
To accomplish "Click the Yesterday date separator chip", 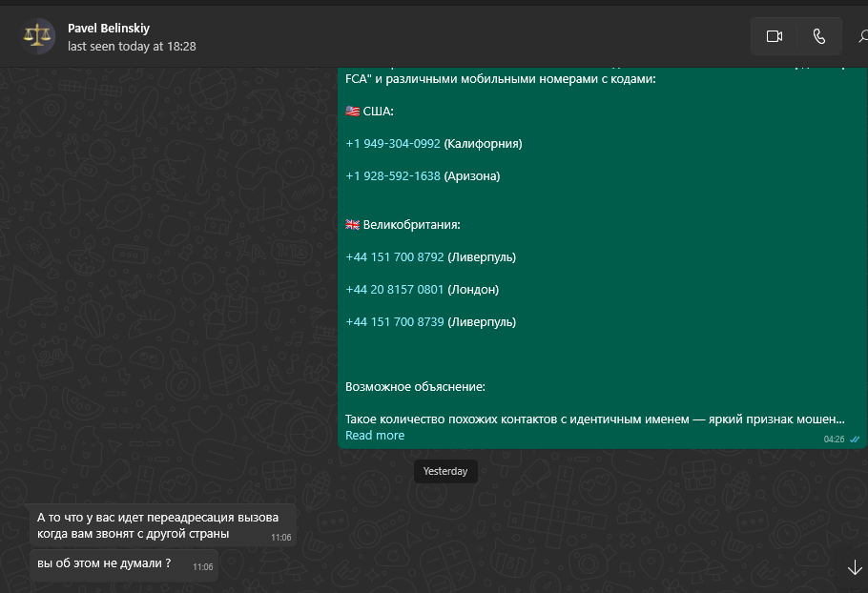I will 445,472.
